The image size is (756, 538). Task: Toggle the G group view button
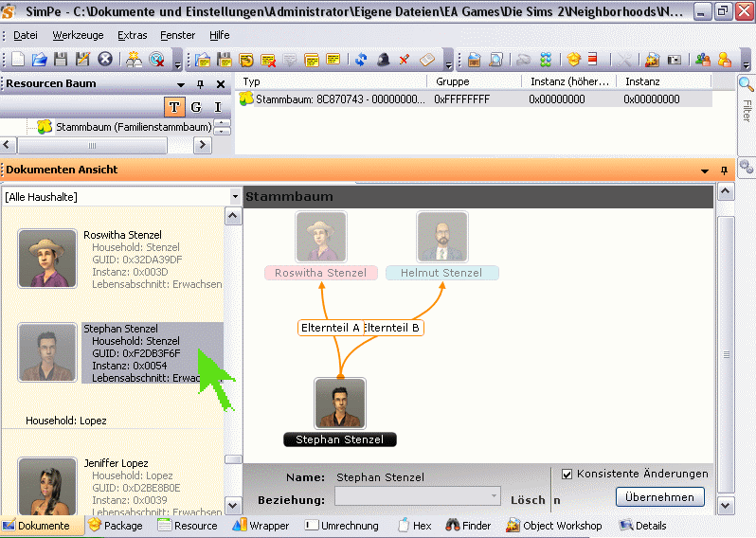click(x=196, y=107)
